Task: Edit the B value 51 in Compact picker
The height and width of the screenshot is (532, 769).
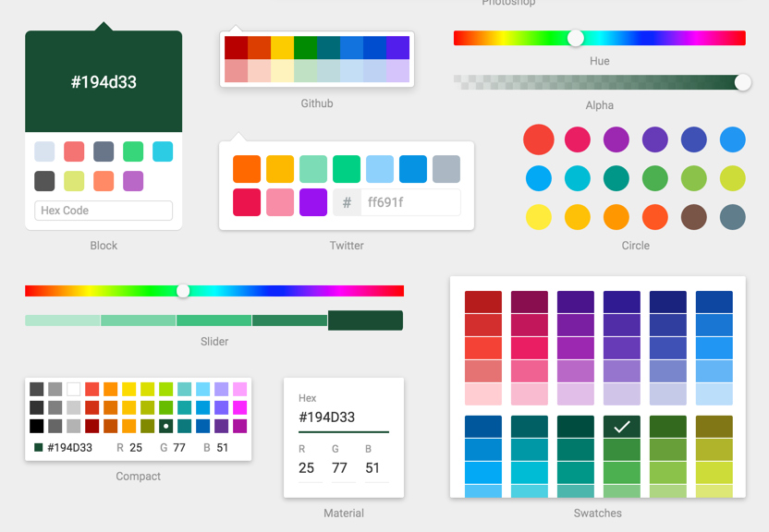Action: pos(222,448)
